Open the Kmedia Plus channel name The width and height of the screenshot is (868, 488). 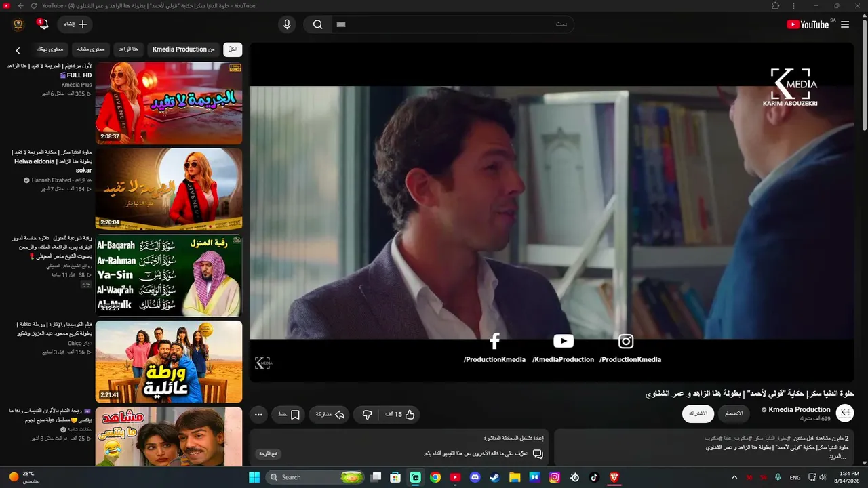77,85
